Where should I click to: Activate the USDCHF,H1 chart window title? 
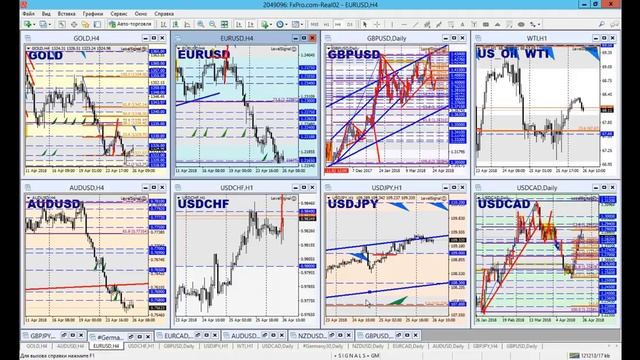point(237,188)
